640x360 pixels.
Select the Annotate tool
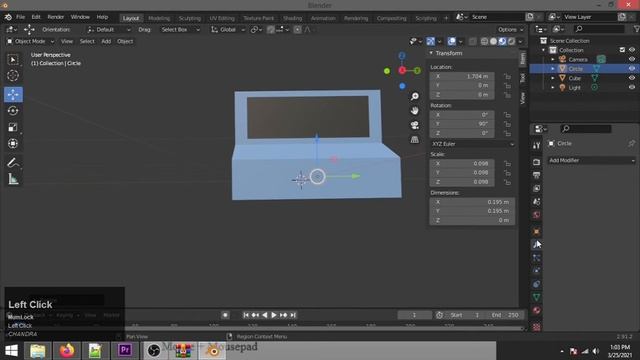pyautogui.click(x=13, y=162)
